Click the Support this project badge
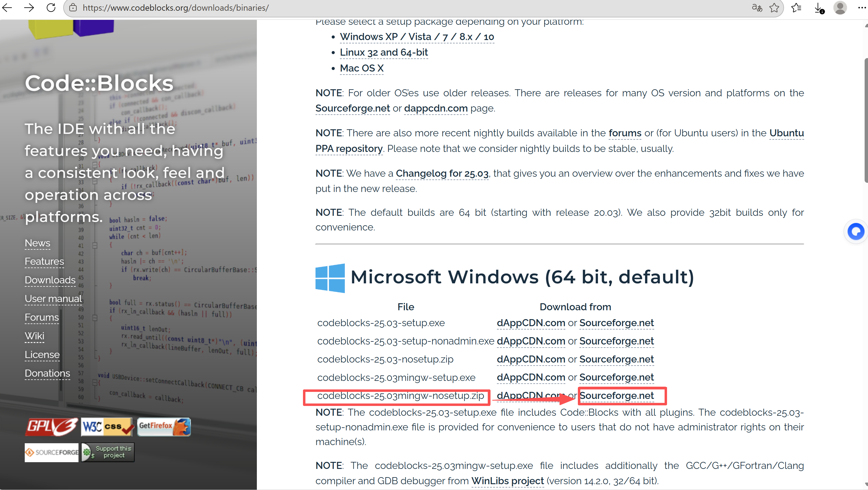Screen dimensions: 868x490 (108, 452)
